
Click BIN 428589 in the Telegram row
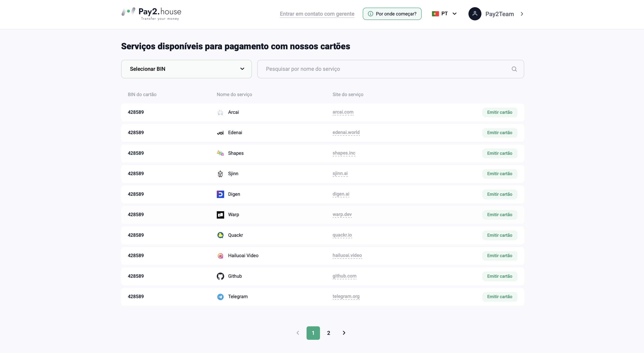pyautogui.click(x=136, y=297)
